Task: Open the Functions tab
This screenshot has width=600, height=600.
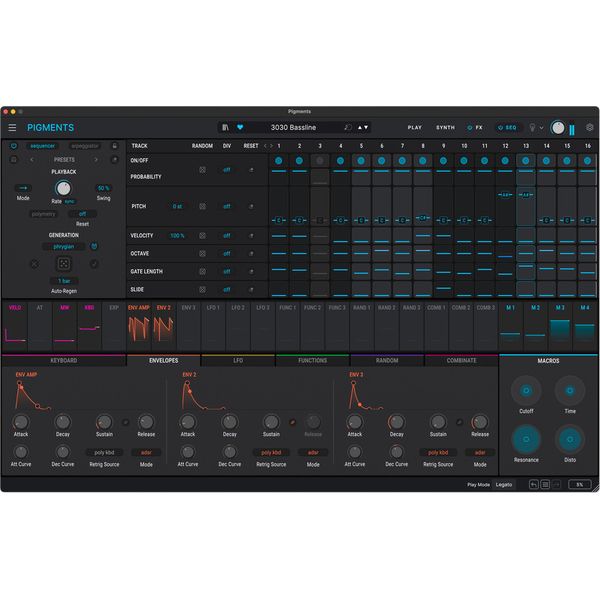Action: 312,360
